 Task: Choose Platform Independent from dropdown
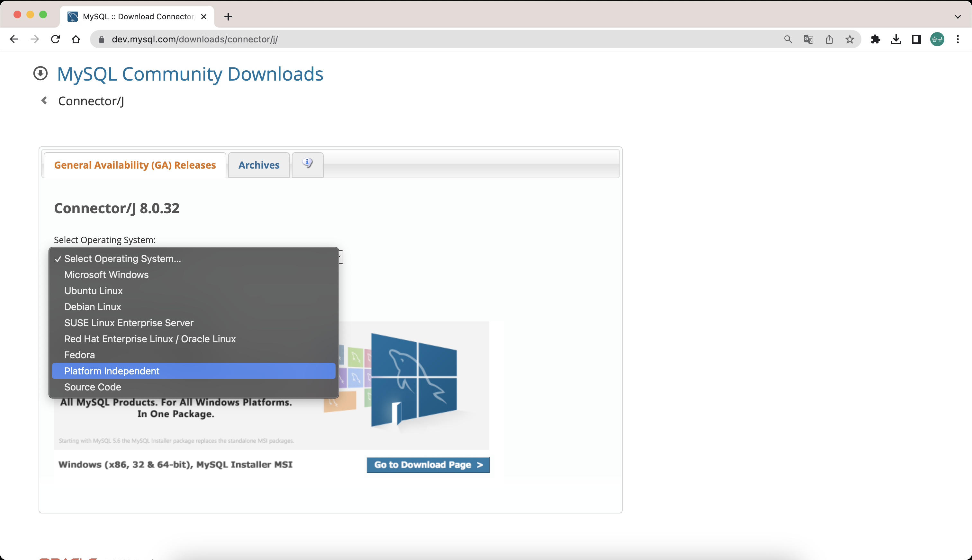112,371
